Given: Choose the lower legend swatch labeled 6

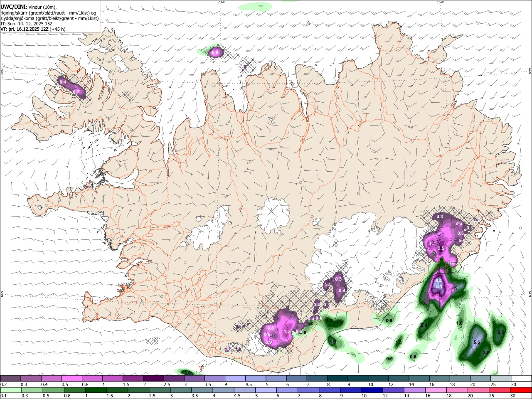Looking at the screenshot, I should pos(287,390).
